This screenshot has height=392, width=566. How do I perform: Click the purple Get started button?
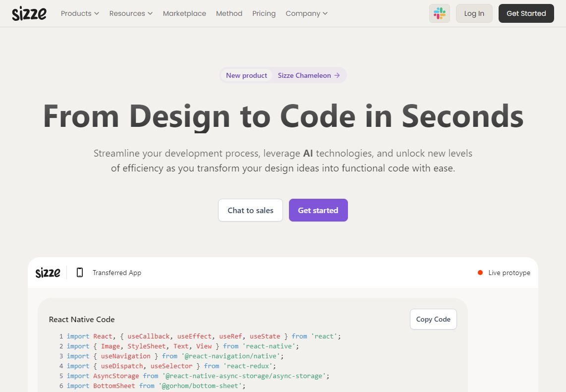(318, 210)
